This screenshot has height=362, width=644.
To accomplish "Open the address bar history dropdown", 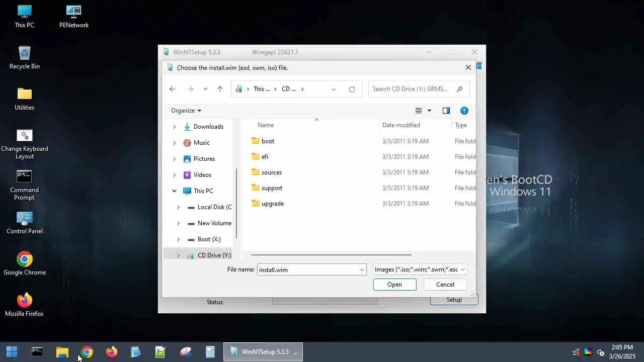I will coord(334,89).
